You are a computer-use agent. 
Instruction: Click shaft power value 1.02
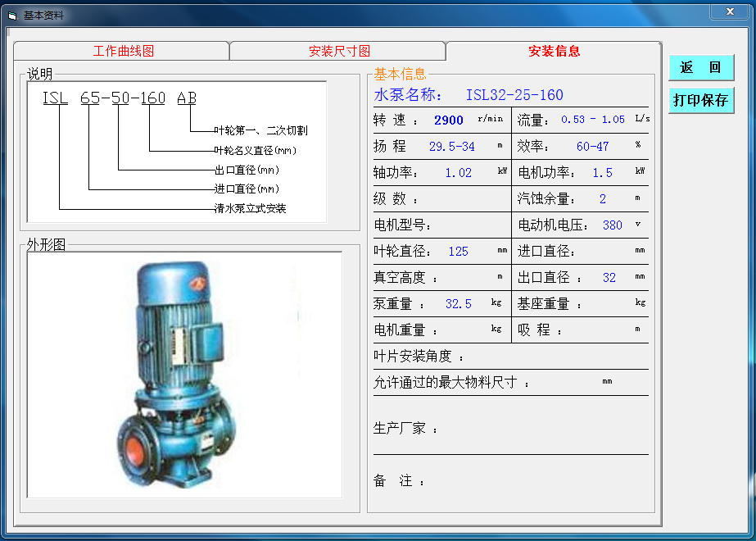click(458, 173)
